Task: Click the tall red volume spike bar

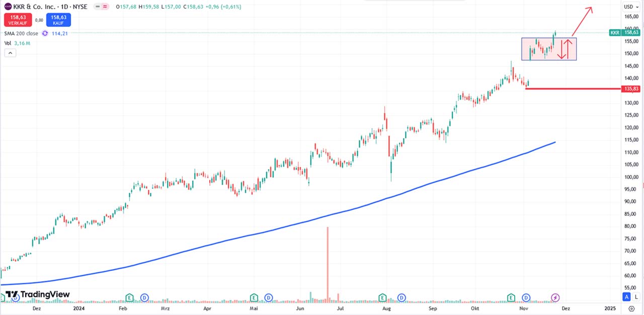Action: coord(328,264)
